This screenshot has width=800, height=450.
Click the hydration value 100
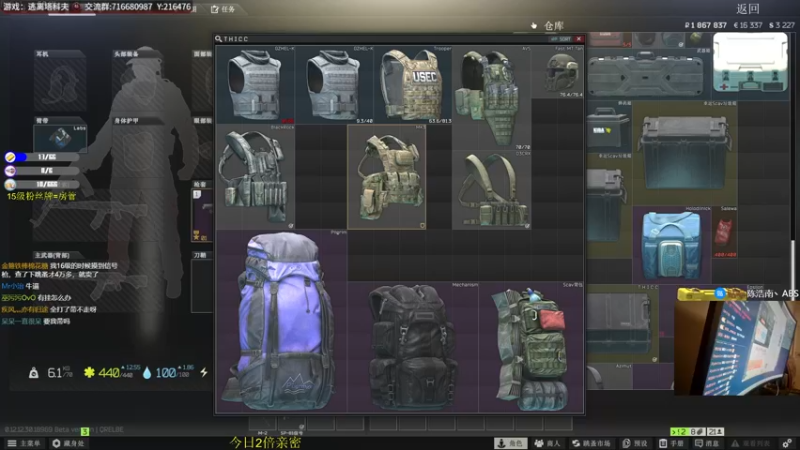click(x=166, y=373)
